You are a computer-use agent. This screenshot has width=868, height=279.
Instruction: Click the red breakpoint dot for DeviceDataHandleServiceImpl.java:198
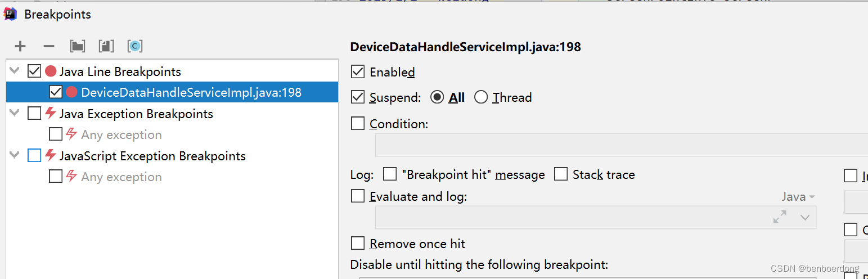tap(71, 92)
